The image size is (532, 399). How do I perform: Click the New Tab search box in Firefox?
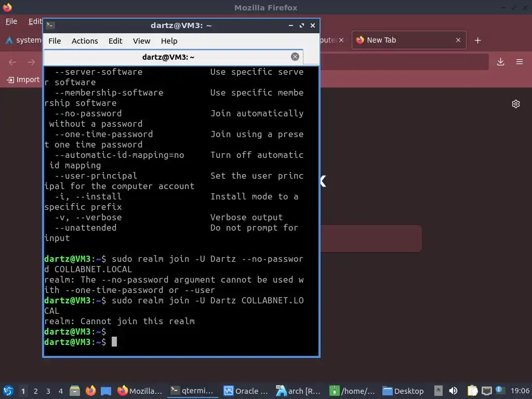pos(370,238)
